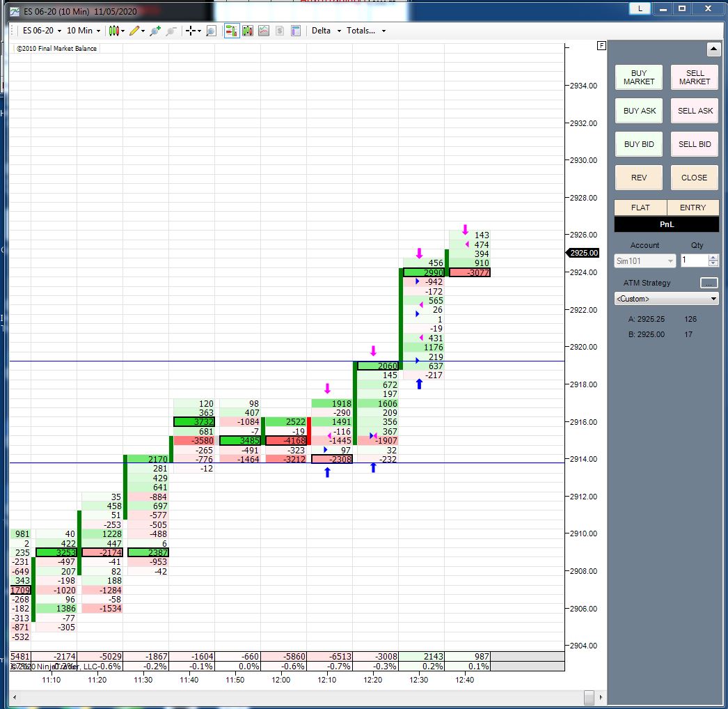Open the Sim101 account dropdown
Screen dimensions: 728x709
644,261
